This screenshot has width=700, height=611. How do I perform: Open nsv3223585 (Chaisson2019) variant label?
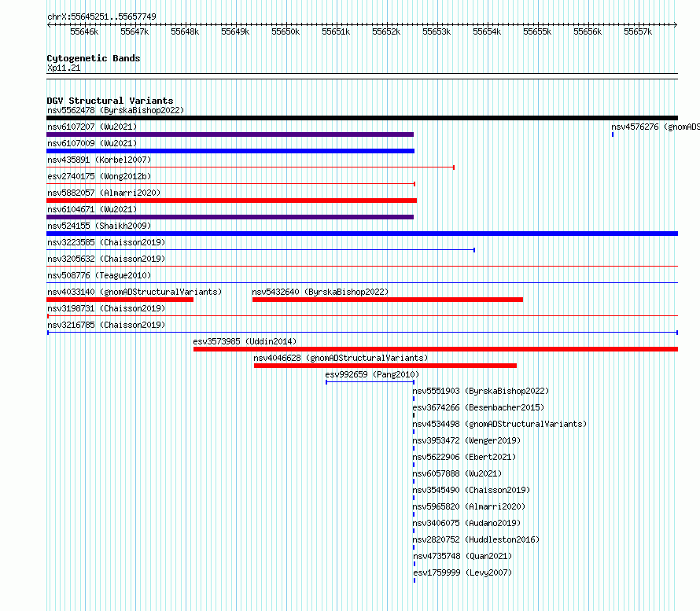tap(106, 242)
